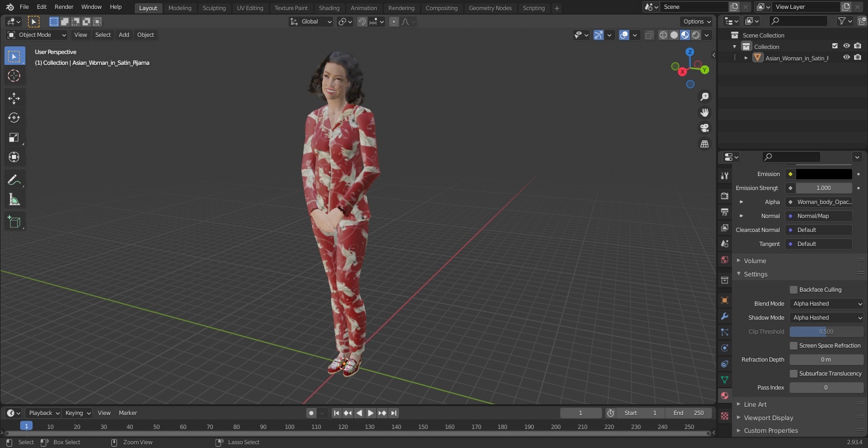This screenshot has width=868, height=448.
Task: Disable Collection in renders camera icon
Action: tap(858, 46)
